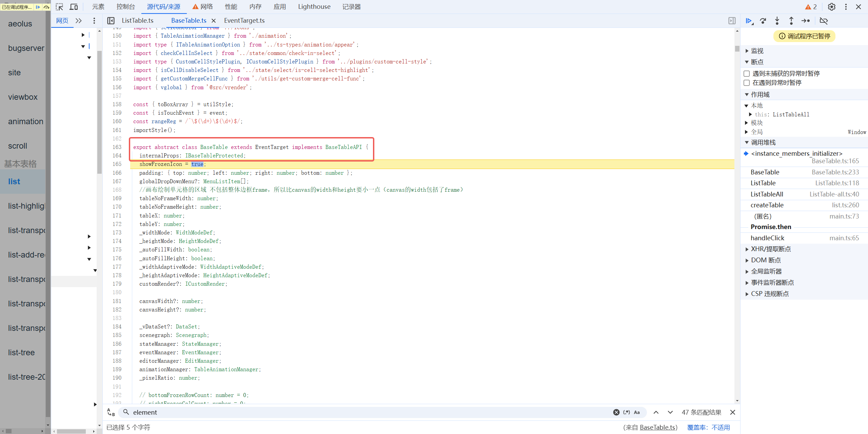868x434 pixels.
Task: Select createTable call stack frame
Action: click(767, 205)
